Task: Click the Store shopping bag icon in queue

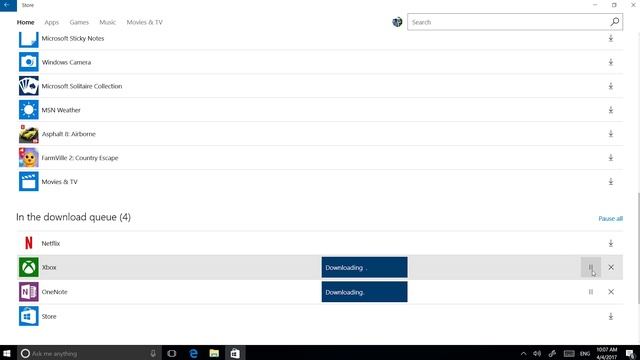Action: pyautogui.click(x=29, y=316)
